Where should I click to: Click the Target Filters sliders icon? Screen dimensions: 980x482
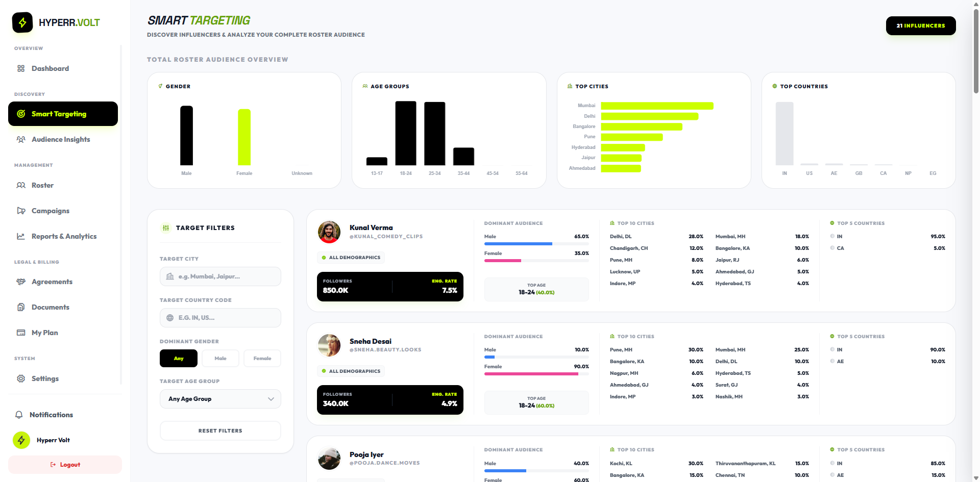point(166,228)
